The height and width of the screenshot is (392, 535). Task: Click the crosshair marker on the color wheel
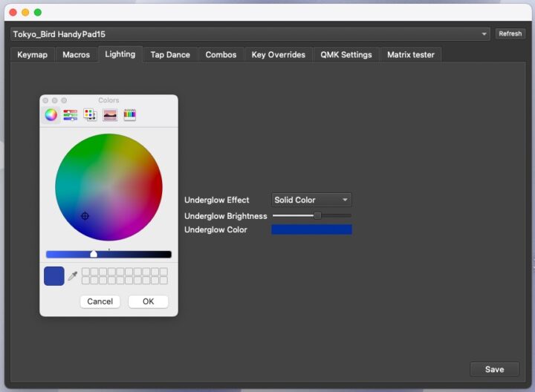tap(85, 216)
